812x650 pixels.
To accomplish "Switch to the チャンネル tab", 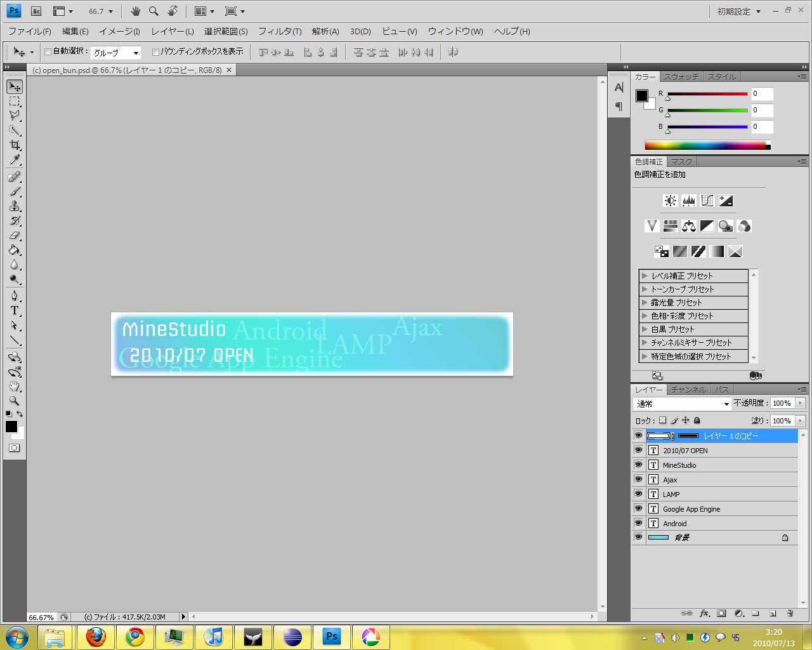I will pyautogui.click(x=688, y=390).
